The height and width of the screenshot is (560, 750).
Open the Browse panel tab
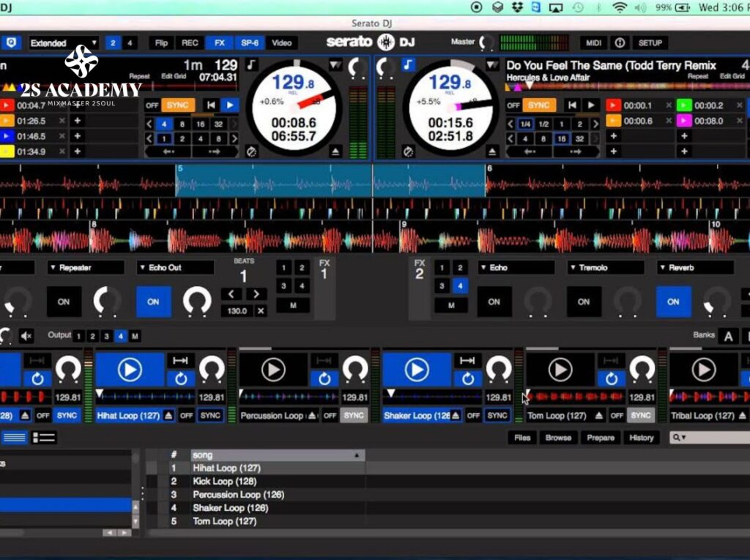558,438
